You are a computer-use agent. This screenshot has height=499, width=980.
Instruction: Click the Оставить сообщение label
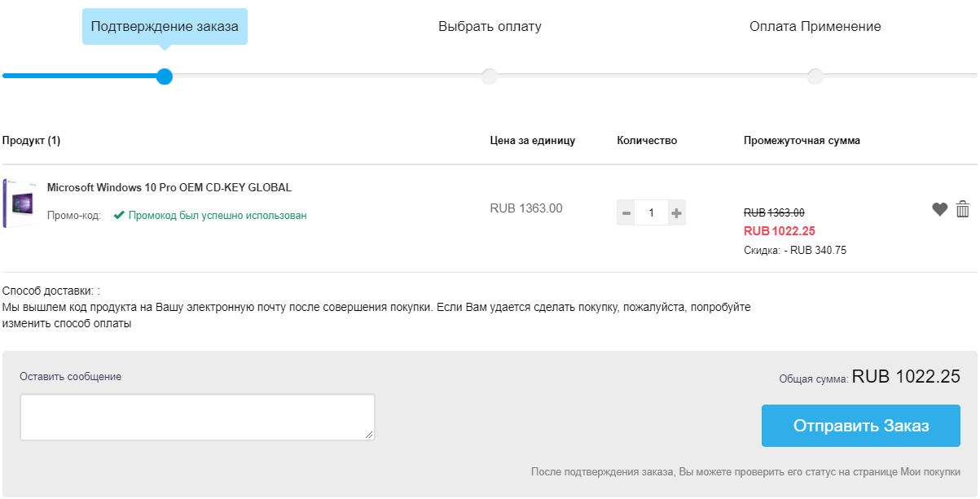coord(70,376)
